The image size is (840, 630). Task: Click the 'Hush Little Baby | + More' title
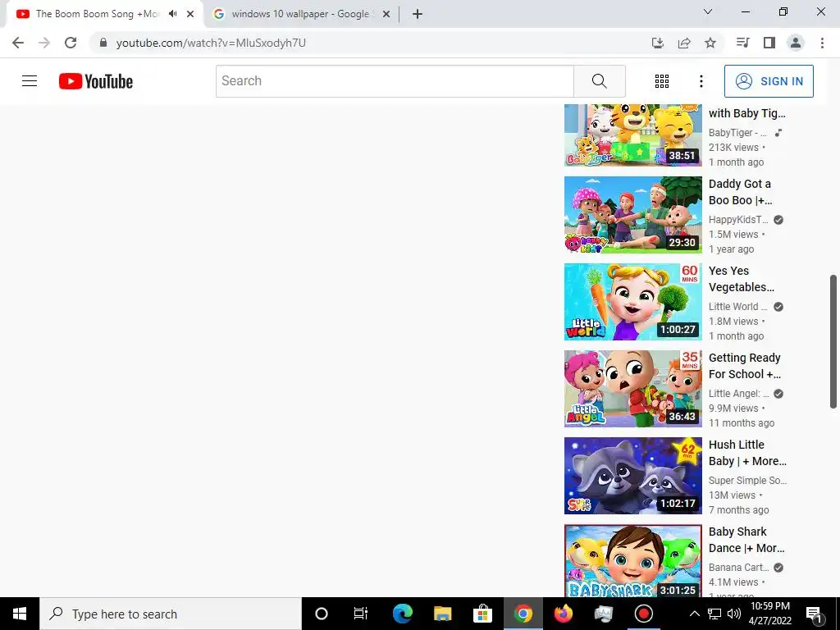point(747,453)
